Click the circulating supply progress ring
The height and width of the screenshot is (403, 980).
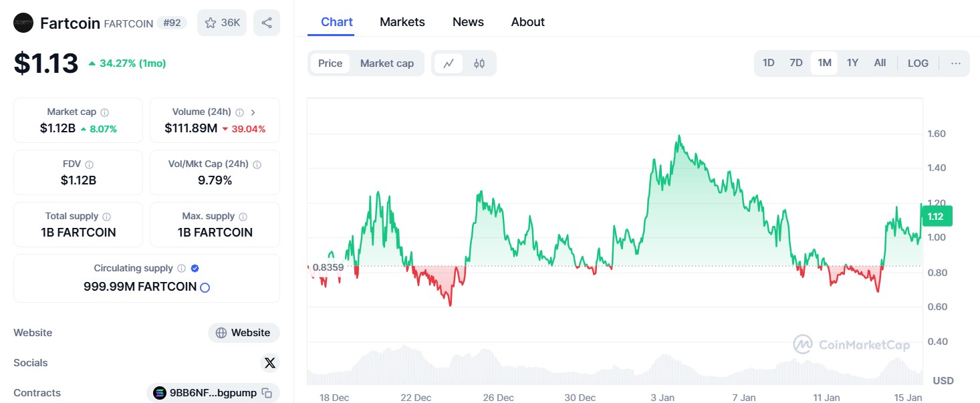point(205,287)
